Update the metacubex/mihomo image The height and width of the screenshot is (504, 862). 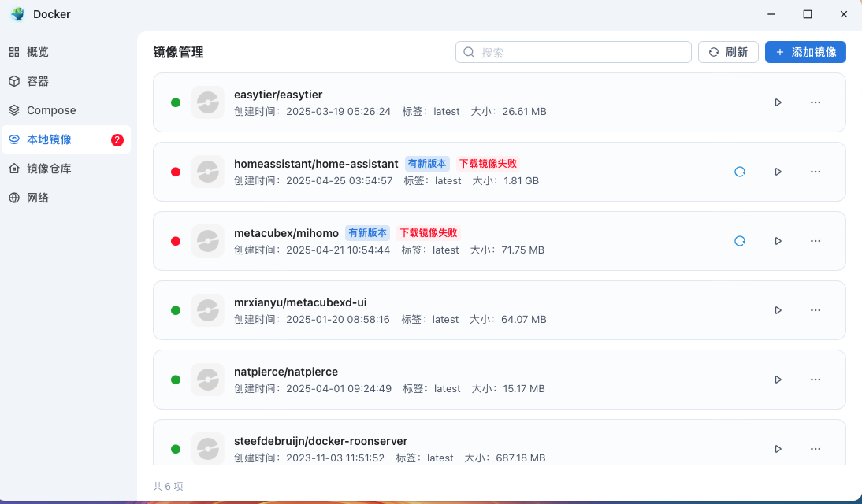(x=740, y=241)
